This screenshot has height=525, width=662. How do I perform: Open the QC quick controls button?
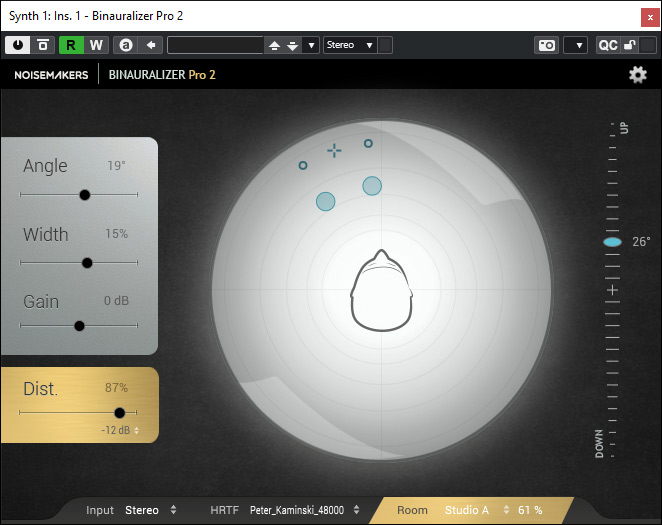pos(607,45)
